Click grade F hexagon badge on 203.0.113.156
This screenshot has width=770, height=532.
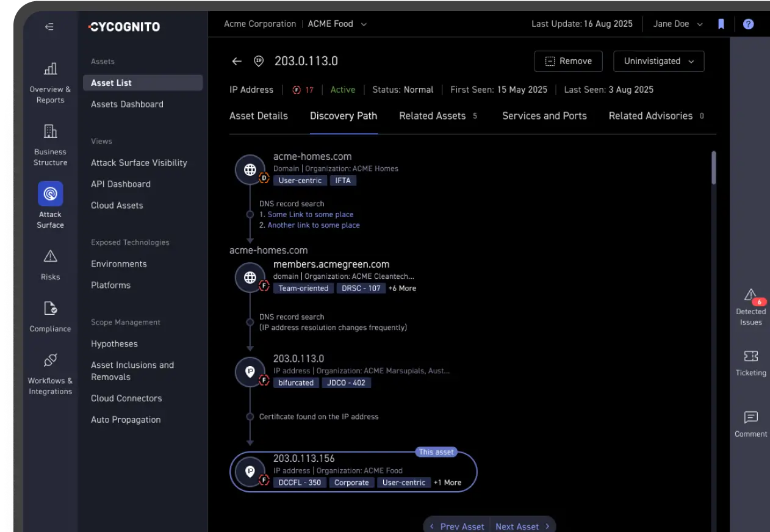[264, 480]
